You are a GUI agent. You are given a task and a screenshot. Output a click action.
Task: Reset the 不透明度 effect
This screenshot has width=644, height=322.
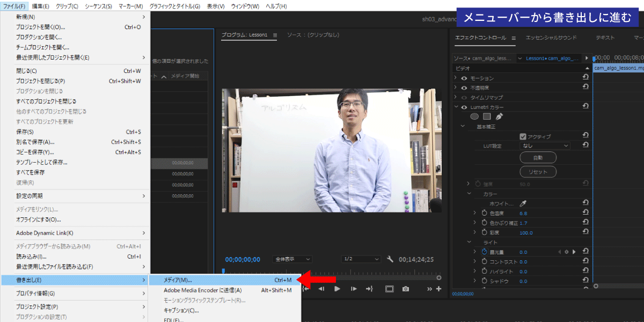(586, 87)
